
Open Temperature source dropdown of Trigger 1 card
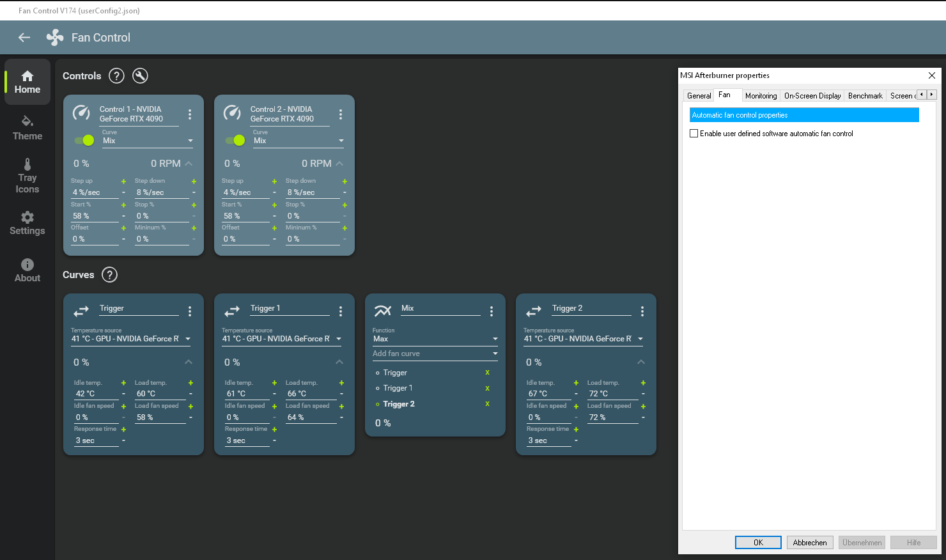pyautogui.click(x=282, y=339)
